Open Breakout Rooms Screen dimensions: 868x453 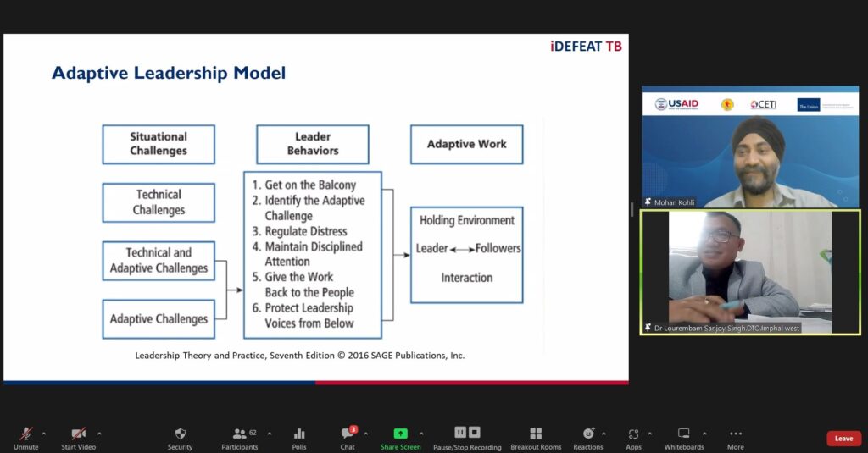pyautogui.click(x=536, y=434)
